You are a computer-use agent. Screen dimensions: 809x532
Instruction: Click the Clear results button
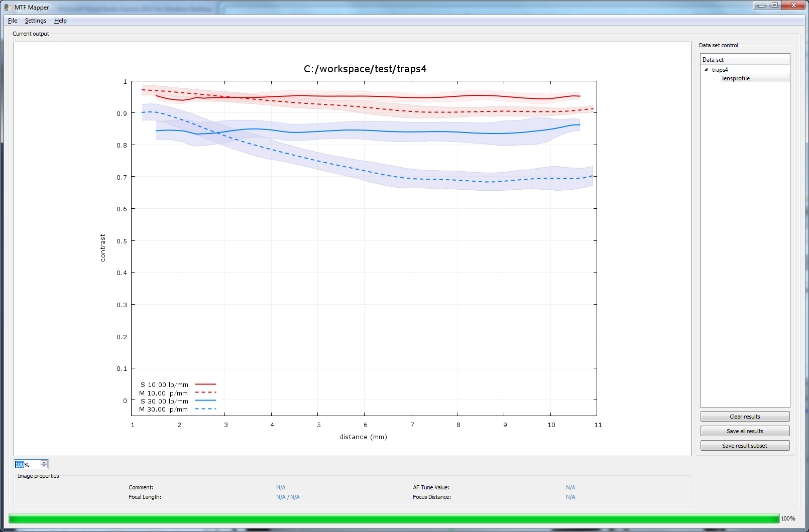745,417
